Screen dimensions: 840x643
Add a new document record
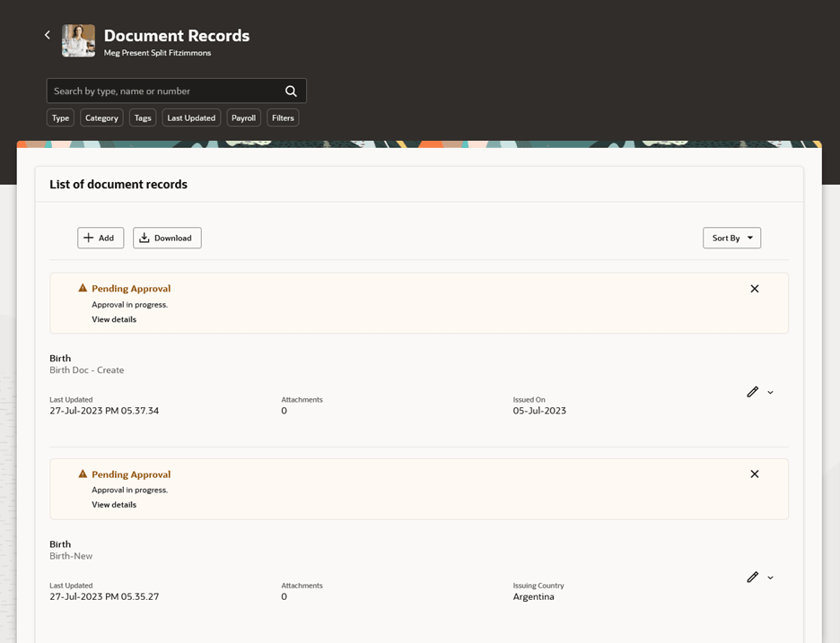pos(101,238)
